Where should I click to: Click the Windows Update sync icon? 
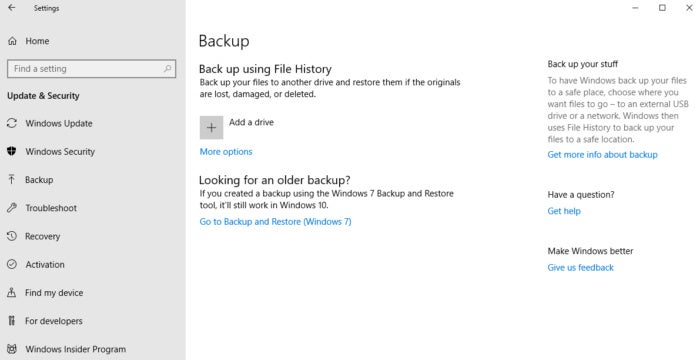(12, 123)
